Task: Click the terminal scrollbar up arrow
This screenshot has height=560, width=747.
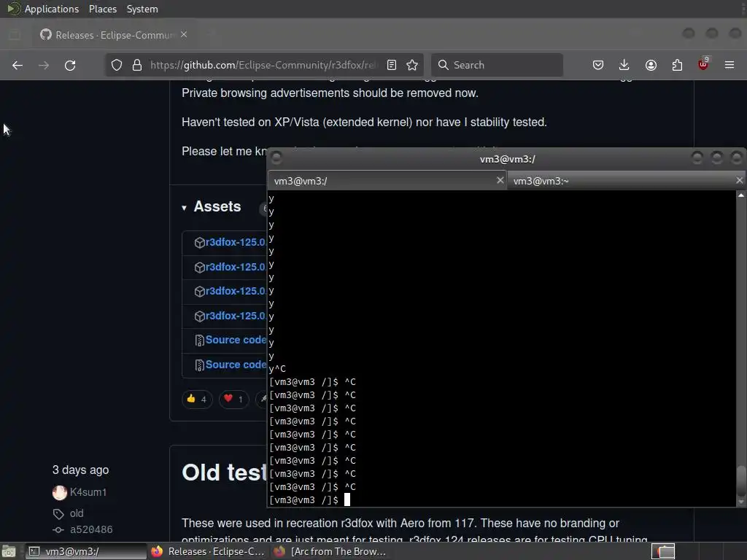Action: tap(741, 195)
